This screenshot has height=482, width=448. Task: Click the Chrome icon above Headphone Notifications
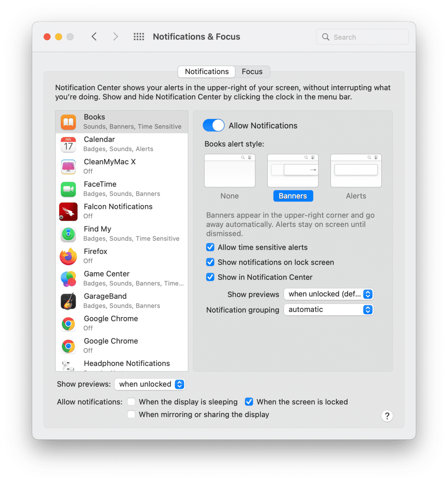pyautogui.click(x=69, y=346)
